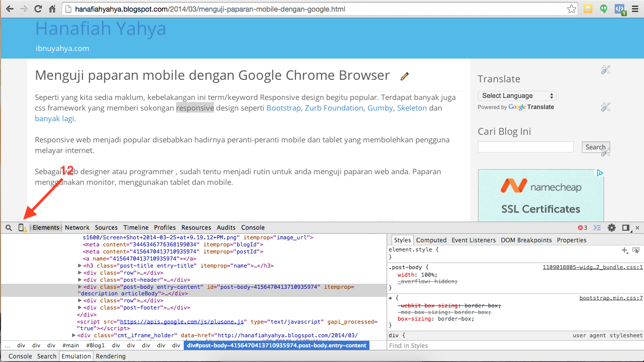
Task: Change DevTools dock side via the dock icon
Action: [x=626, y=228]
